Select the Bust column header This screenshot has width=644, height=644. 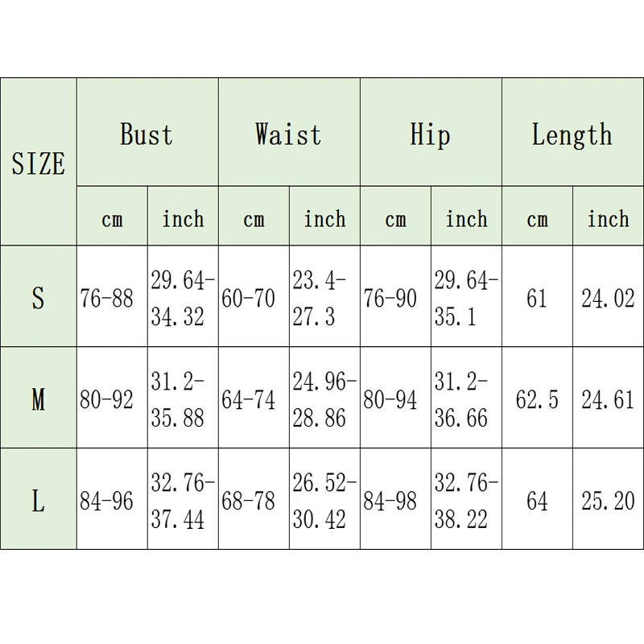click(147, 132)
